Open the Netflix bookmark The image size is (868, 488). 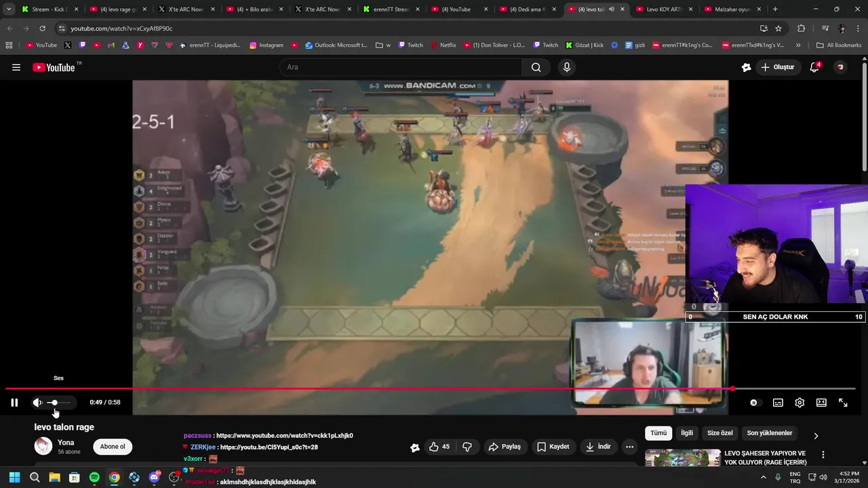tap(443, 45)
